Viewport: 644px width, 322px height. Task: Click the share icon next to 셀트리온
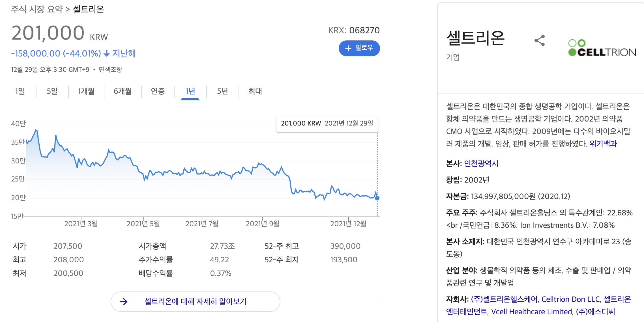coord(539,40)
